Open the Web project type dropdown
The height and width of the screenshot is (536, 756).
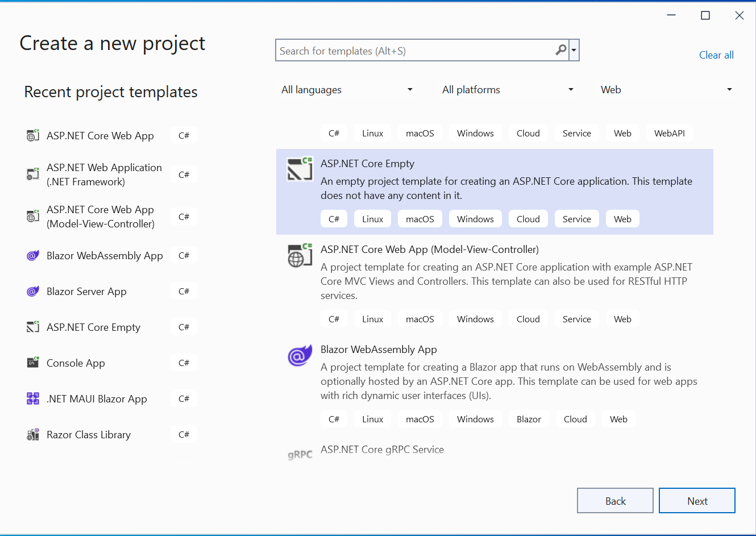(666, 90)
